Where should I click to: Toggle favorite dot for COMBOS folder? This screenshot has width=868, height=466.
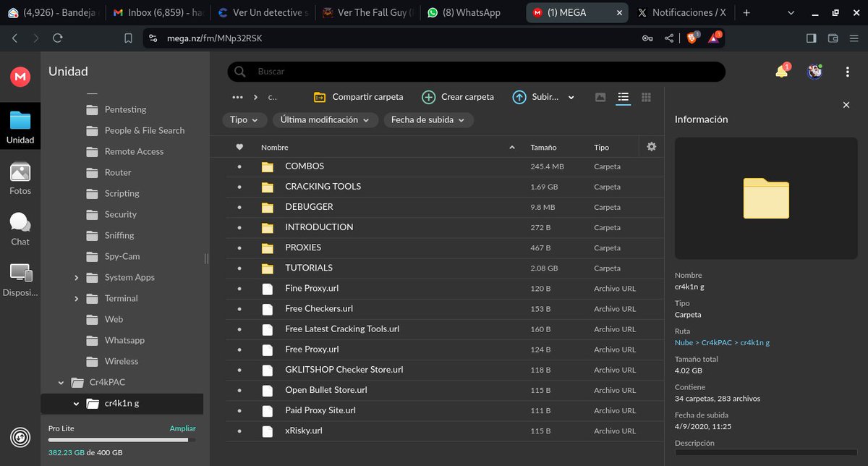[x=239, y=166]
